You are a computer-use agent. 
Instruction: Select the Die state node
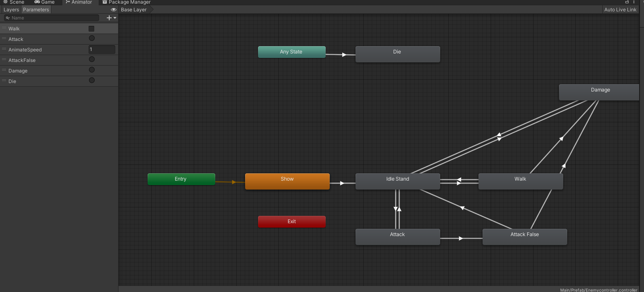398,54
